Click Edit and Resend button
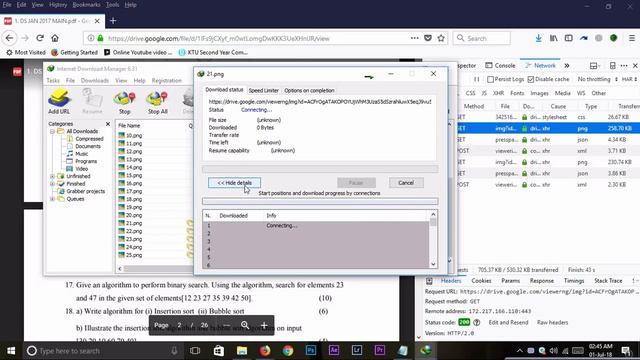Image resolution: width=640 pixels, height=360 pixels. 508,322
